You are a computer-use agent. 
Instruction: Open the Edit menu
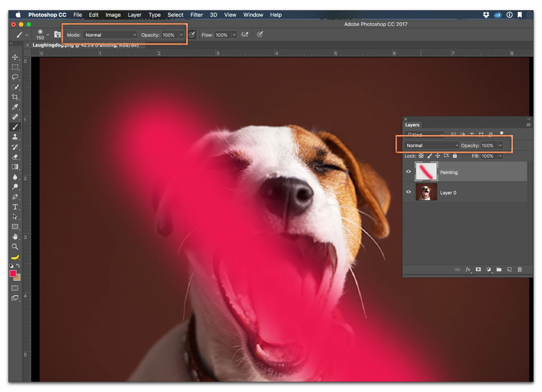(94, 15)
